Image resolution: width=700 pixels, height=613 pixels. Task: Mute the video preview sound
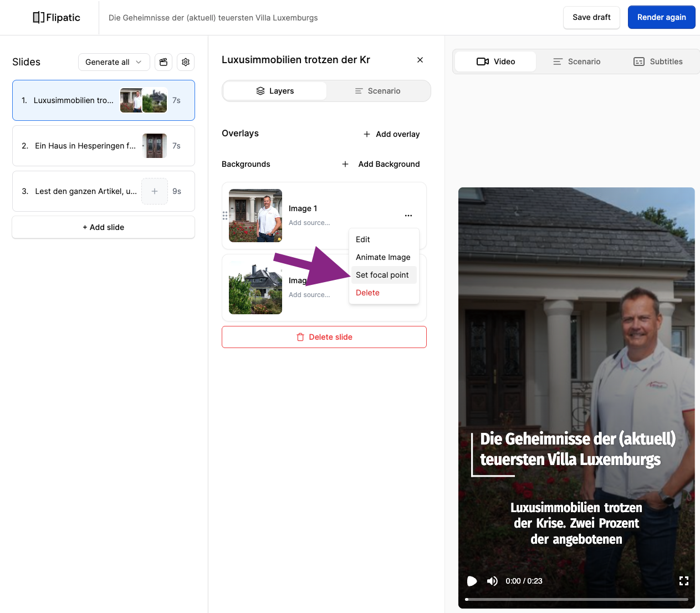492,581
